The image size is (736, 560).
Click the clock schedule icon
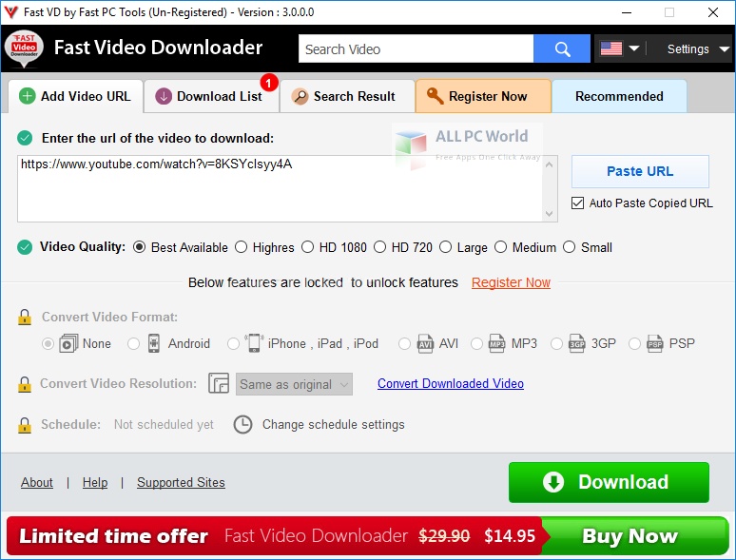[243, 424]
